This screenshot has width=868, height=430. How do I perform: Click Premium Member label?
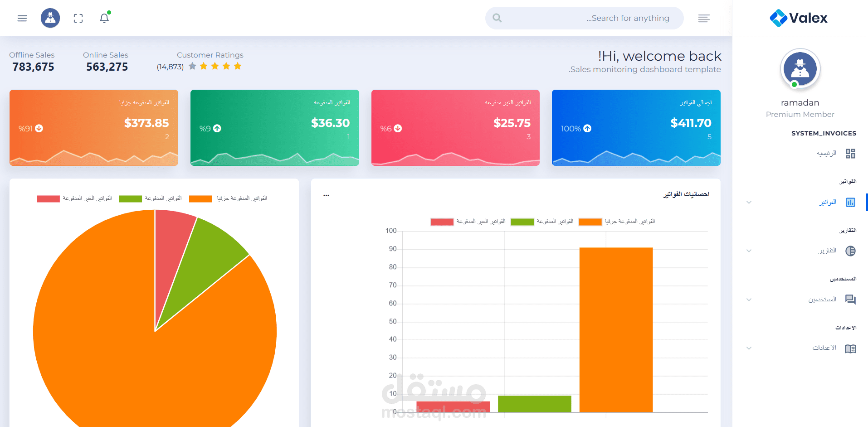[800, 115]
